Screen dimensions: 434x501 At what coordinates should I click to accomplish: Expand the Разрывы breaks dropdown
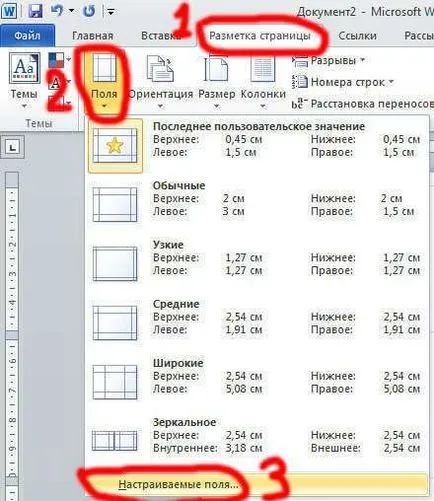coord(329,61)
